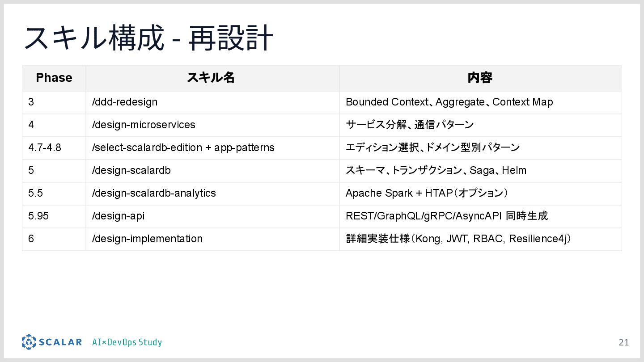Select the /design-scalardb cell

click(212, 171)
